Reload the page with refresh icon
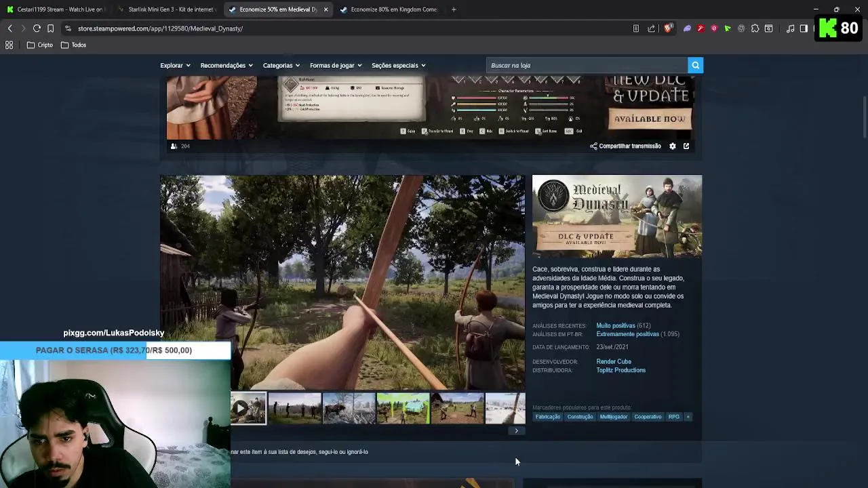Viewport: 868px width, 488px height. click(x=37, y=28)
